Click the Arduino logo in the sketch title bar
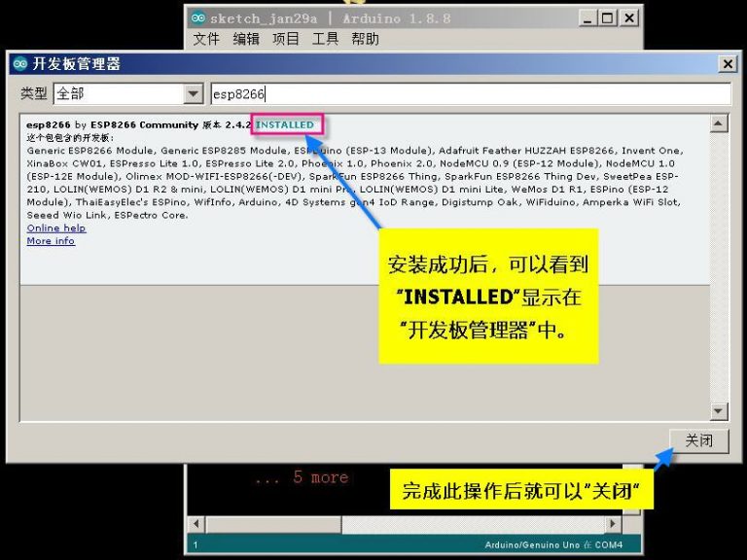747x560 pixels. pyautogui.click(x=198, y=18)
